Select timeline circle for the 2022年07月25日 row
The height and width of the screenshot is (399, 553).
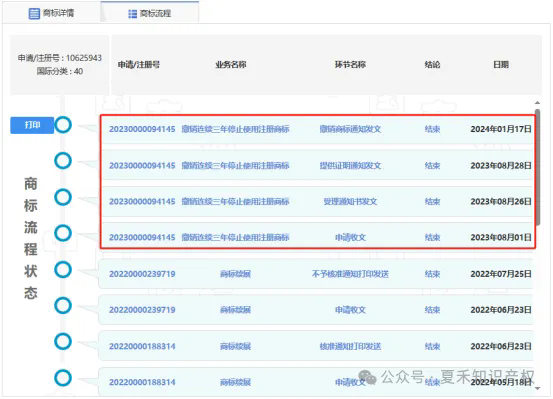pyautogui.click(x=63, y=270)
